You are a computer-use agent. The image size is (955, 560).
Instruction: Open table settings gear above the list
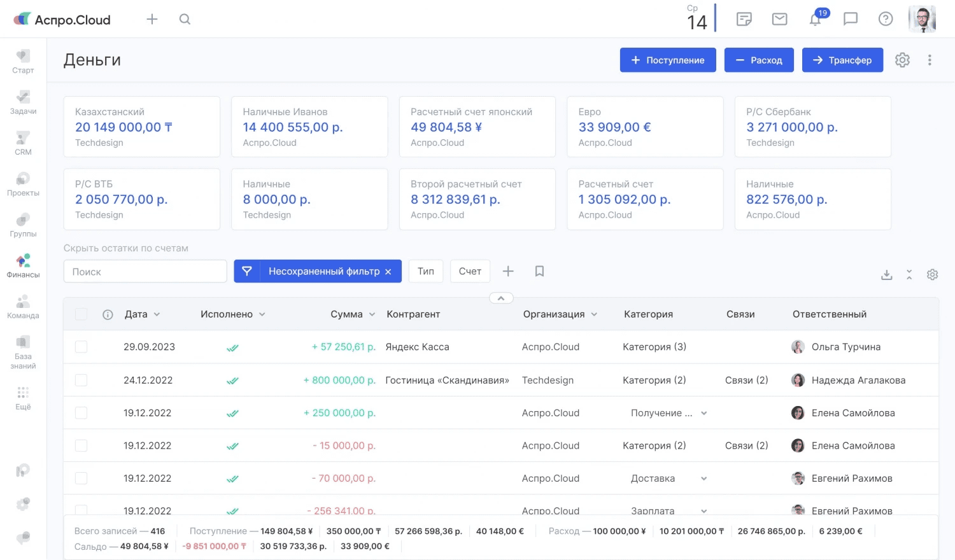932,275
